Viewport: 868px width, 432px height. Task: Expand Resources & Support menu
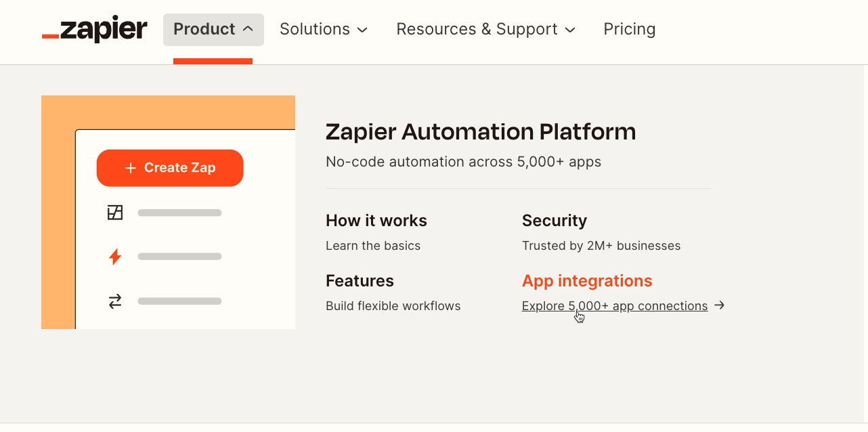(x=485, y=30)
